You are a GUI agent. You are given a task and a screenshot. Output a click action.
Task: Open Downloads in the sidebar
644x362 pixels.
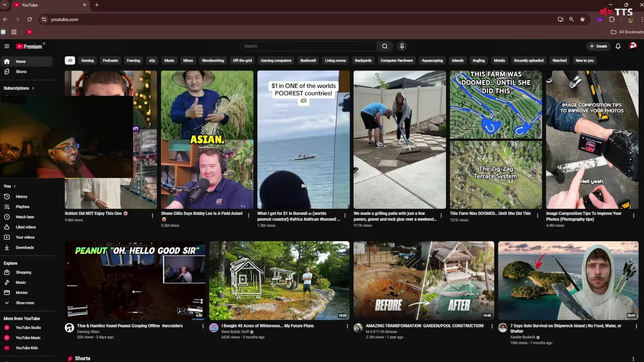point(26,247)
